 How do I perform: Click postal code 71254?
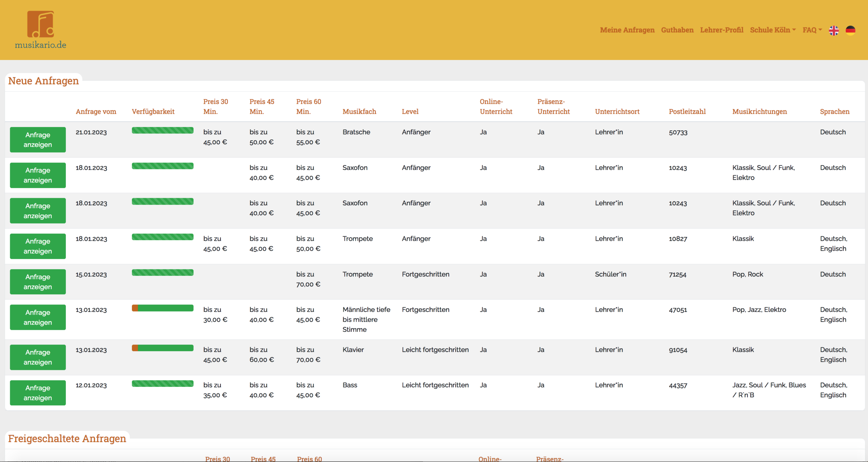tap(677, 274)
